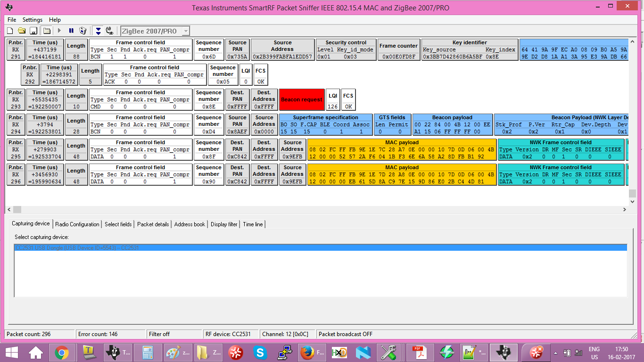Image resolution: width=644 pixels, height=362 pixels.
Task: Pause the packet capture
Action: 71,31
